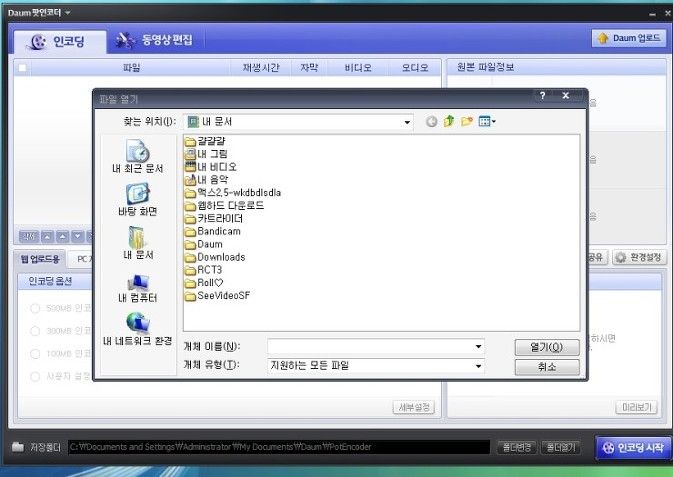Select the RCT3 folder

pyautogui.click(x=203, y=270)
